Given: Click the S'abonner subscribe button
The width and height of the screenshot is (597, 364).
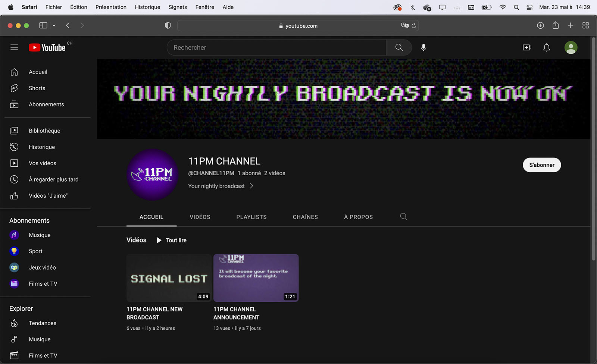Looking at the screenshot, I should point(541,165).
